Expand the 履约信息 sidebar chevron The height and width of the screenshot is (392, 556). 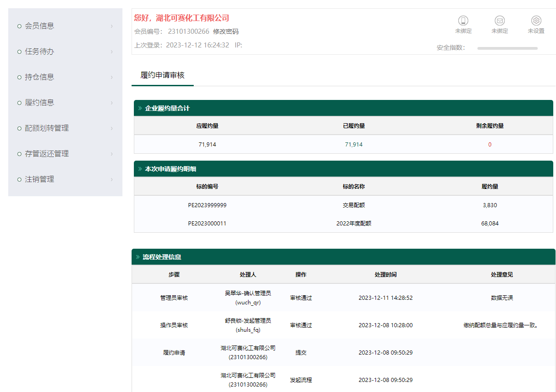pyautogui.click(x=111, y=103)
